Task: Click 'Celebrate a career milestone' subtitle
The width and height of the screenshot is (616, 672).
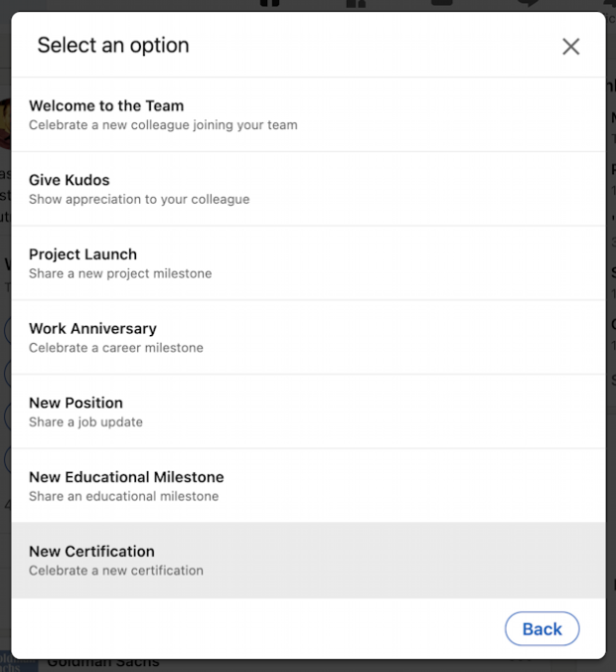Action: tap(116, 348)
